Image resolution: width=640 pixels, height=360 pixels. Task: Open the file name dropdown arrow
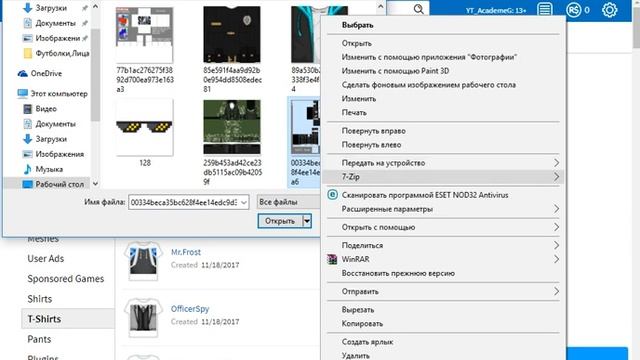click(244, 202)
